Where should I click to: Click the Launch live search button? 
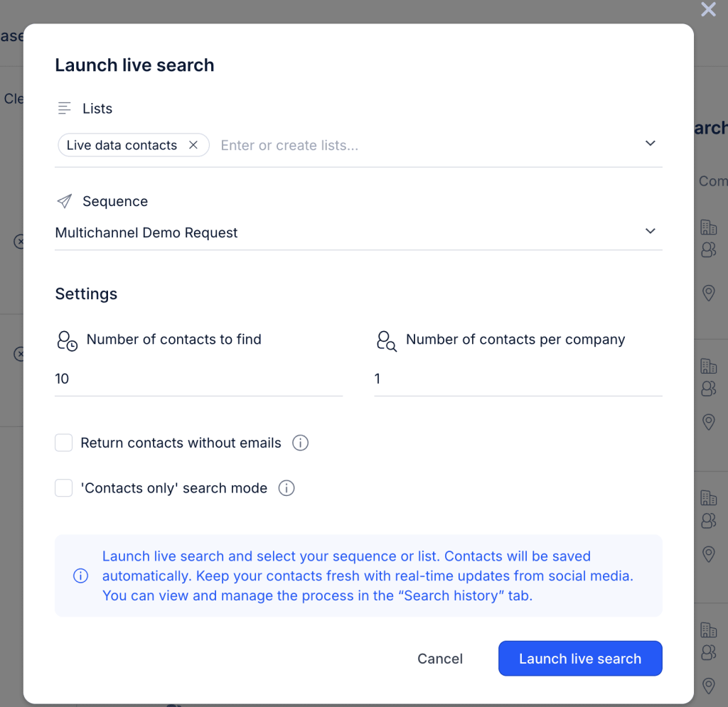[x=580, y=659]
